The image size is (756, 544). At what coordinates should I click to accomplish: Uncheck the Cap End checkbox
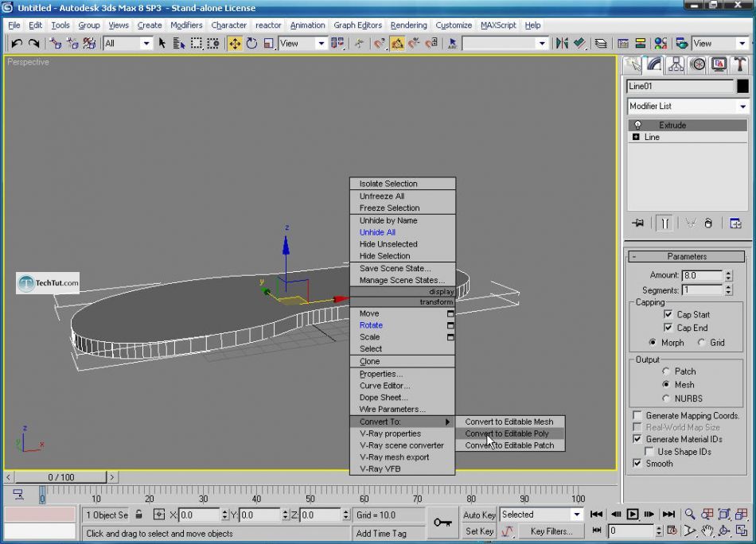click(x=668, y=328)
